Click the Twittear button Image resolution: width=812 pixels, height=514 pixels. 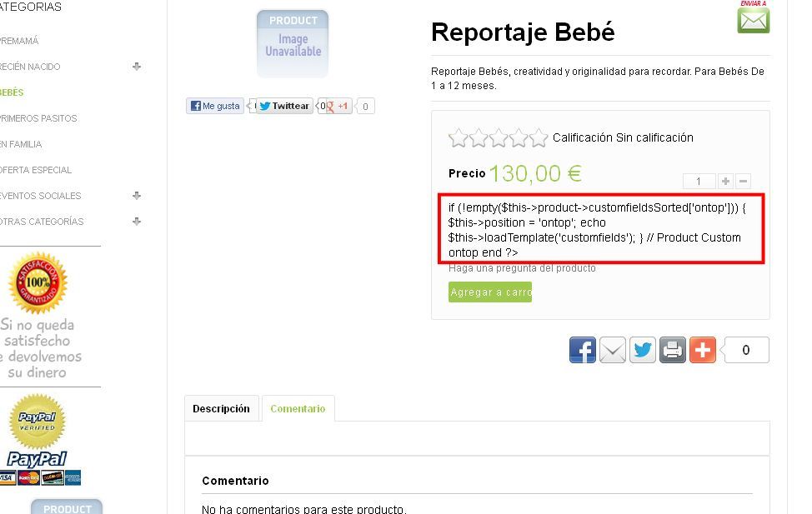click(284, 106)
